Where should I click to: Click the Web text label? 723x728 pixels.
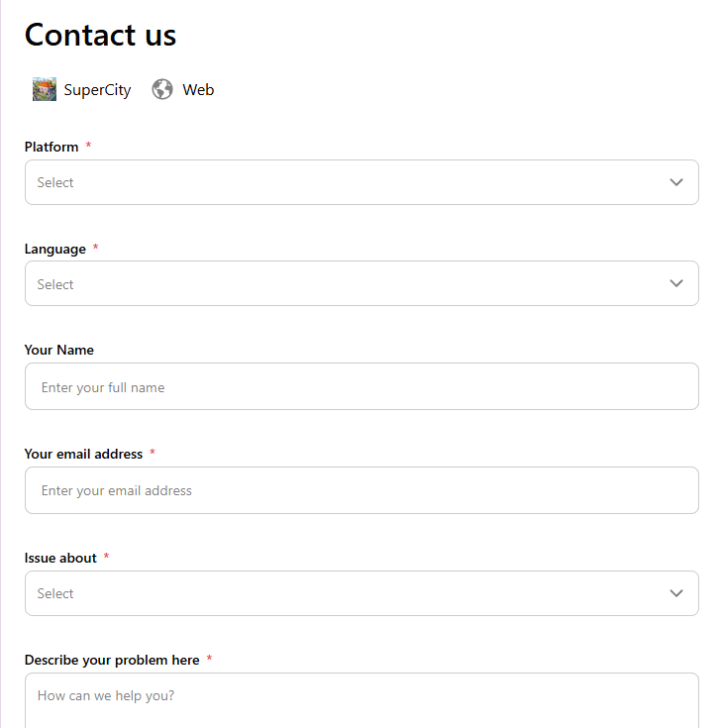click(198, 90)
